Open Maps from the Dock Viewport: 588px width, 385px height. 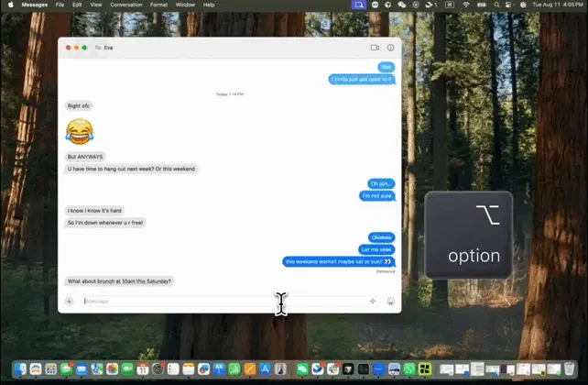pyautogui.click(x=97, y=369)
